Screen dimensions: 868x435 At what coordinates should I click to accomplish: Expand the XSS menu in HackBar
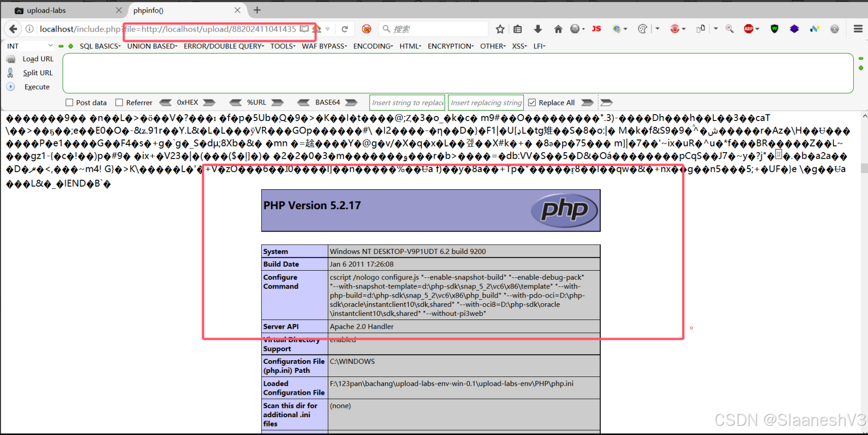point(519,46)
